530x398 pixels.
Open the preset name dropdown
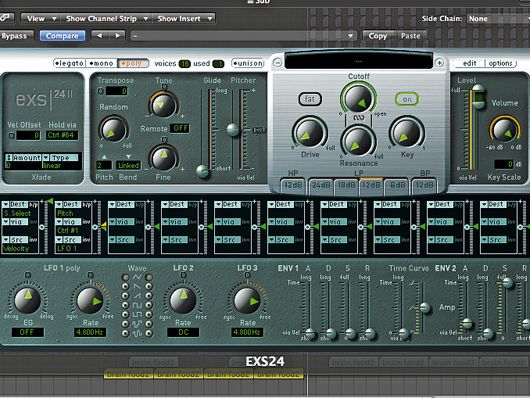point(243,36)
